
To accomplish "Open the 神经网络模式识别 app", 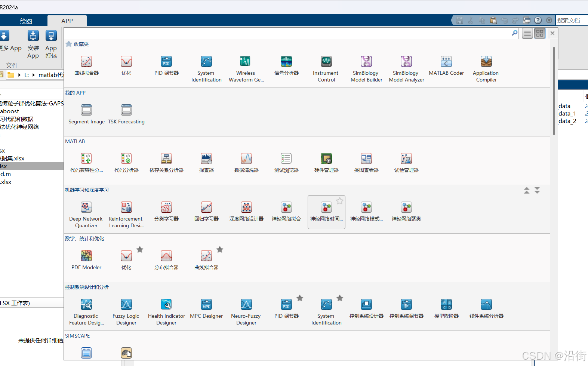I will (366, 211).
